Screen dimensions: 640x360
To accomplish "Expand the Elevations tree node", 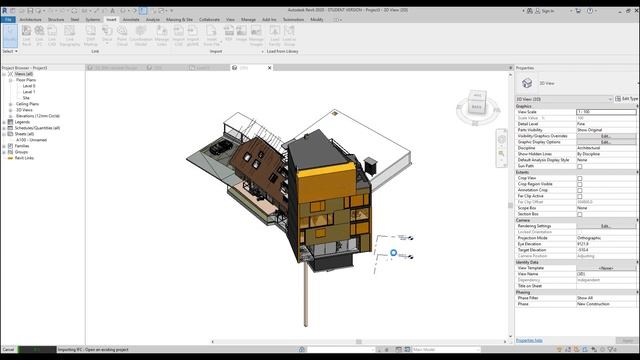I will 11,116.
